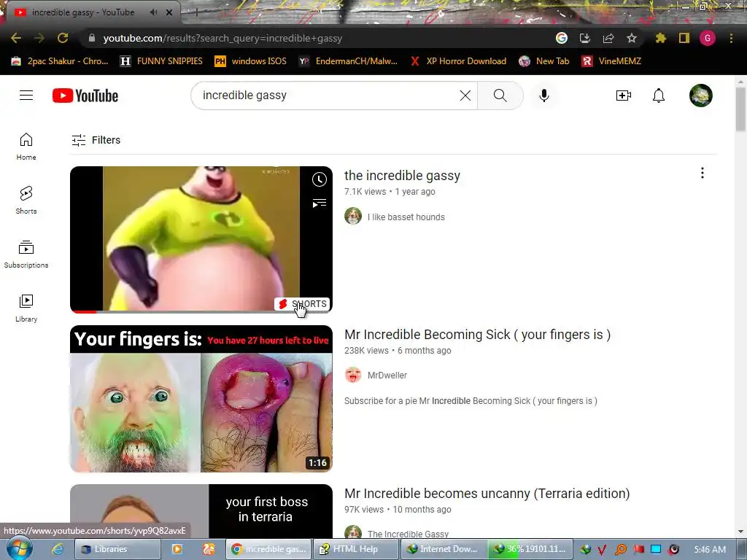Open the Create video button
The height and width of the screenshot is (560, 747).
623,96
